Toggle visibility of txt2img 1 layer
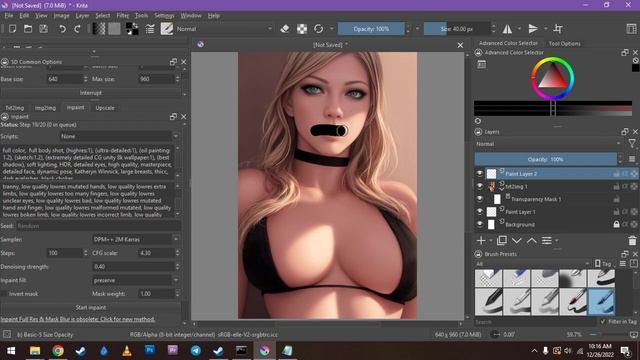The image size is (640, 360). pos(480,187)
